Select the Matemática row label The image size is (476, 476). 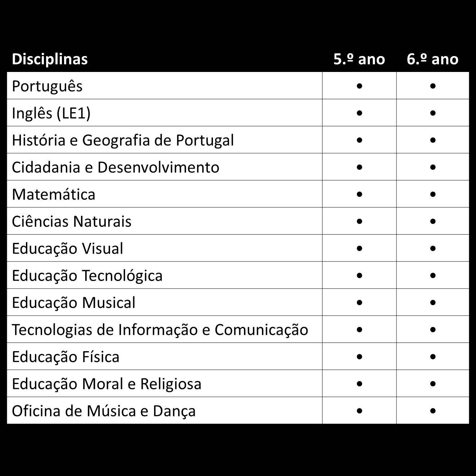coord(54,194)
